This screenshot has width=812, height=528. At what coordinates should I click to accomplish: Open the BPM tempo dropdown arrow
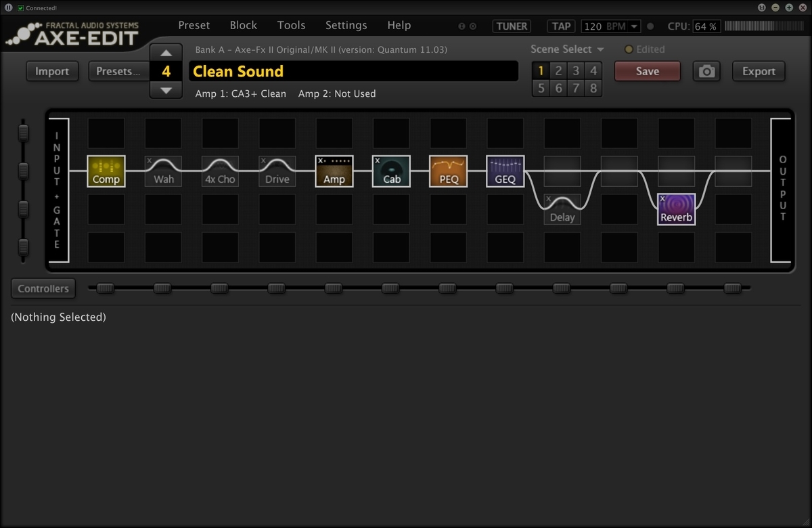pos(634,26)
